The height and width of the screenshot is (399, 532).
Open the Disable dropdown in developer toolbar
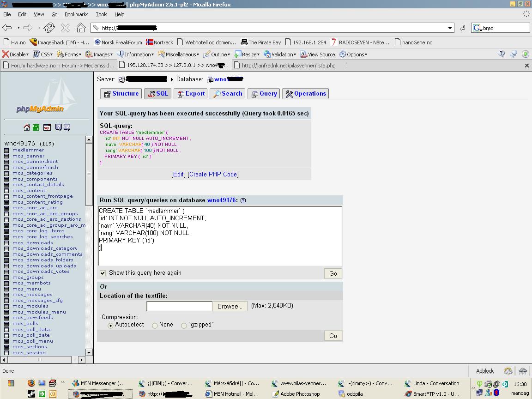point(15,54)
